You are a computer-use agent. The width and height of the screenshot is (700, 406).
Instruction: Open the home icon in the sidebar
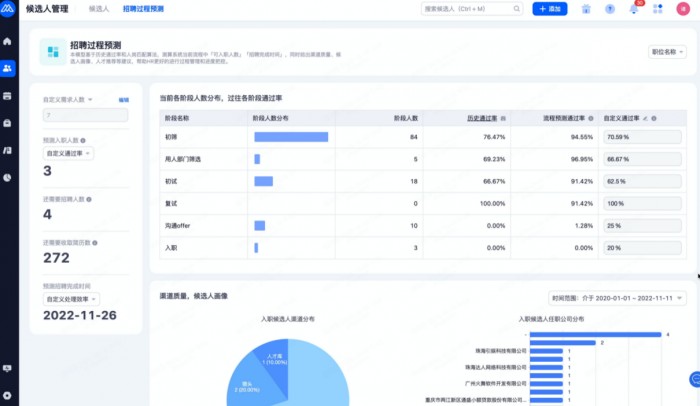[8, 42]
